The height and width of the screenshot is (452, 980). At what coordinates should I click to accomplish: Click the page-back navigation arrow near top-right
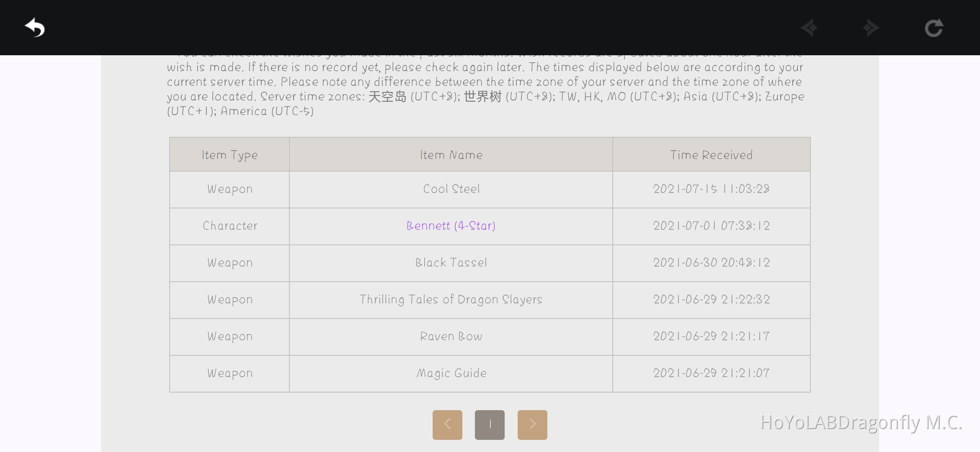pyautogui.click(x=808, y=28)
